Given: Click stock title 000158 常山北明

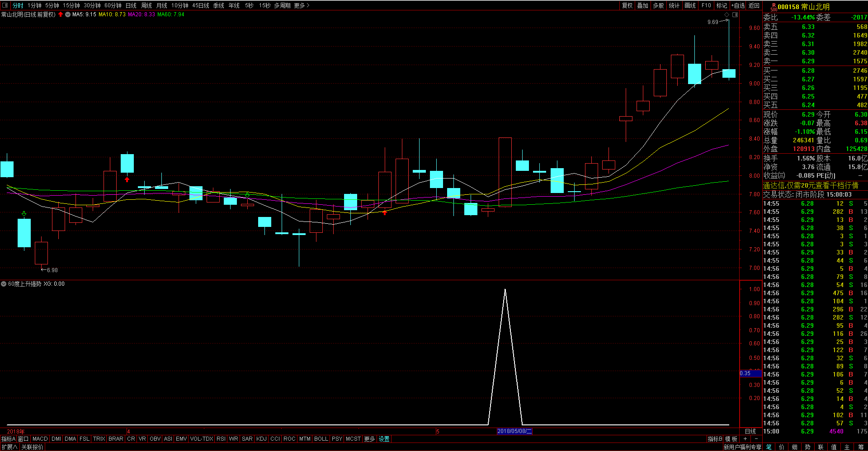Looking at the screenshot, I should click(x=803, y=7).
